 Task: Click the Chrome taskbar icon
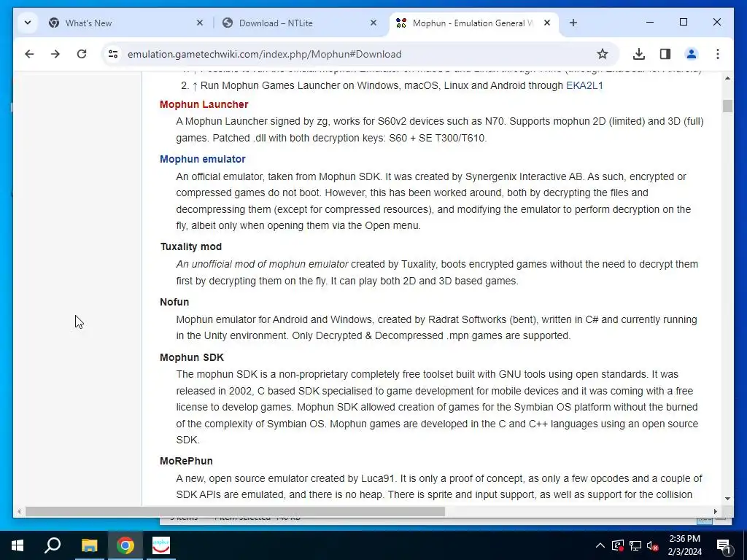125,545
